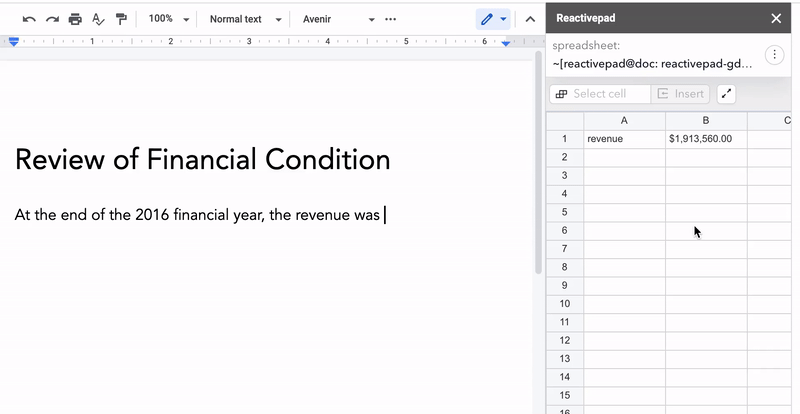The height and width of the screenshot is (414, 800).
Task: Click empty cell B3 in spreadsheet
Action: click(706, 176)
